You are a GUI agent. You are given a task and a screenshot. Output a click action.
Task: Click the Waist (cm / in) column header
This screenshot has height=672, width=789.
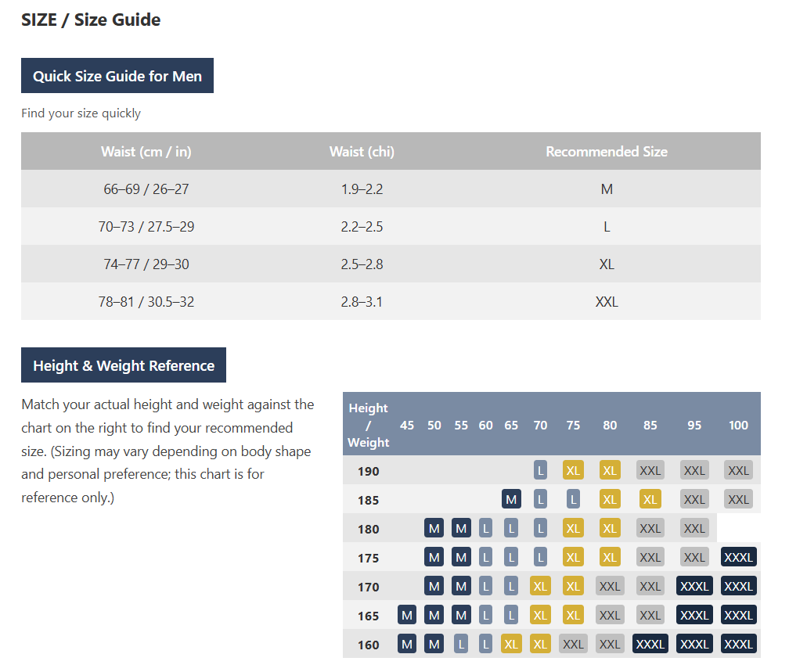(146, 152)
